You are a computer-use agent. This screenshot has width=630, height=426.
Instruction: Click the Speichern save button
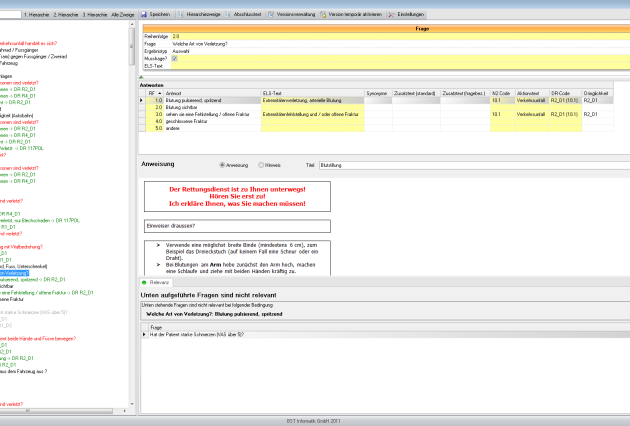click(x=155, y=14)
